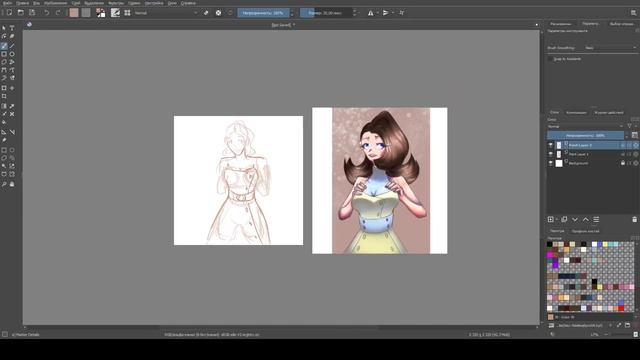
Task: Select the Multibrush tool
Action: pyautogui.click(x=12, y=78)
